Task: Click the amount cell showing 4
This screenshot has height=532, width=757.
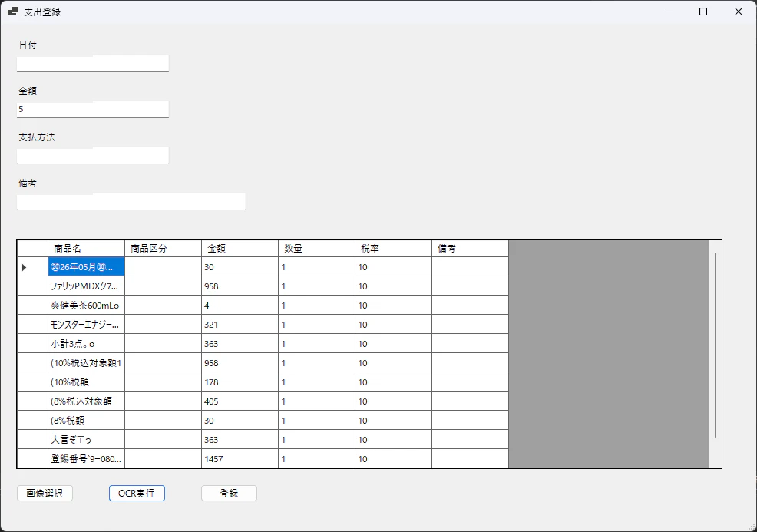Action: coord(240,305)
